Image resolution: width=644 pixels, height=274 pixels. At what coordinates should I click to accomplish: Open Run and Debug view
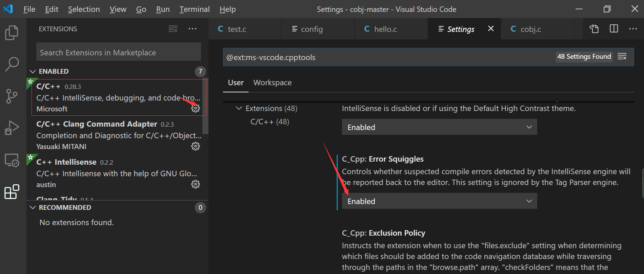coord(12,128)
